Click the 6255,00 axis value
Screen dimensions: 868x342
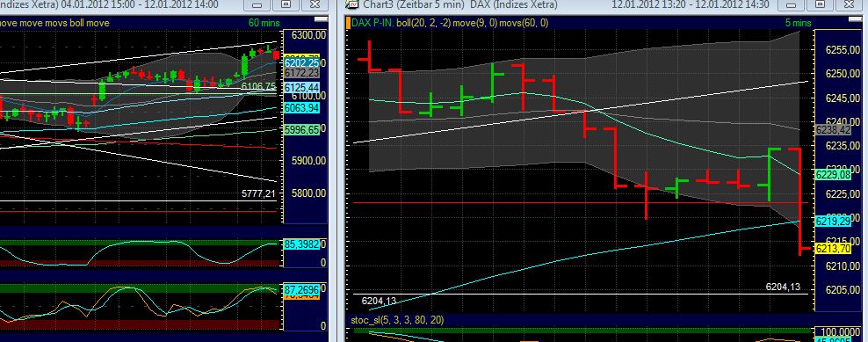843,50
